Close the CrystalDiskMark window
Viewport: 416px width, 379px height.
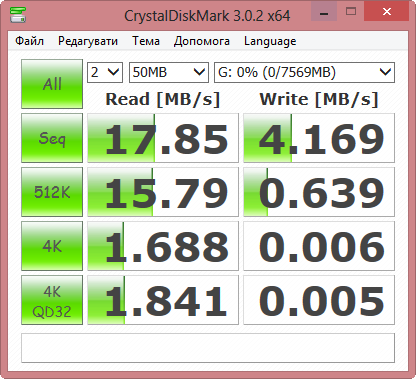coord(387,11)
